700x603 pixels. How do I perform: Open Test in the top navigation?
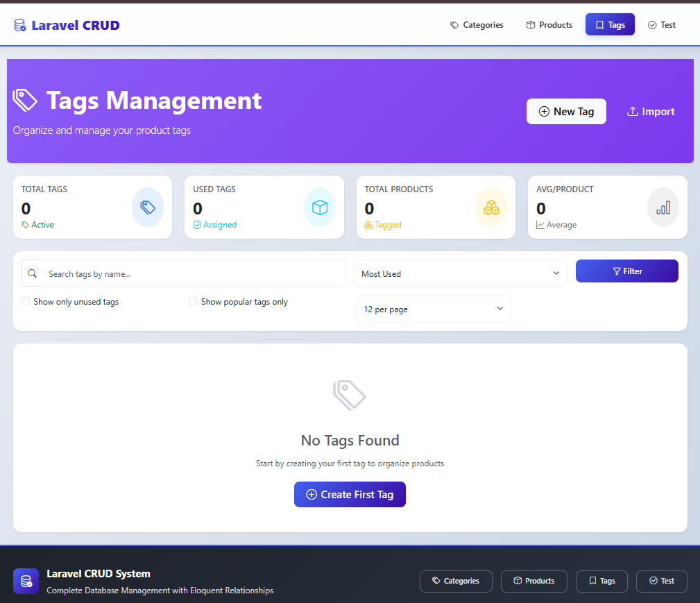point(662,25)
